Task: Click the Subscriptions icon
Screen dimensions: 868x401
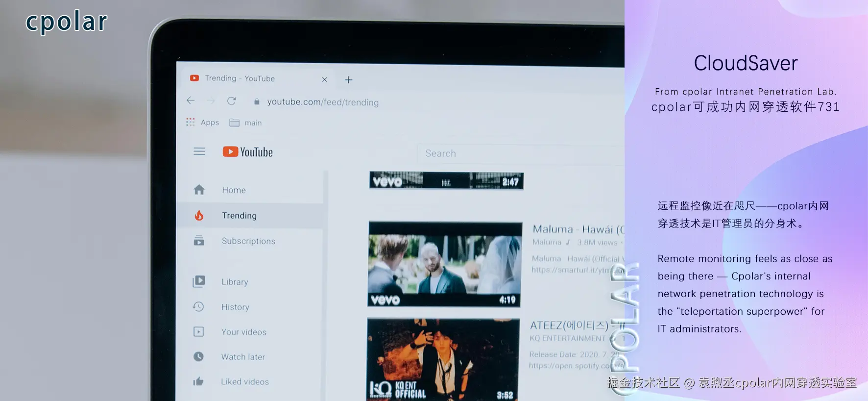Action: click(199, 241)
